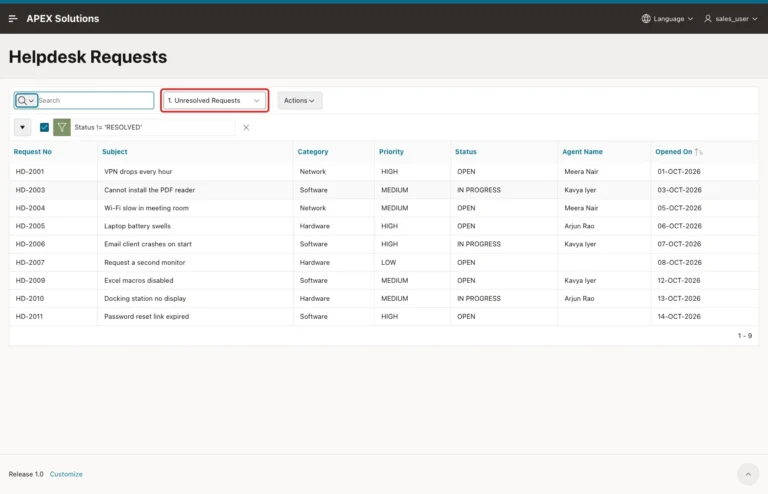The width and height of the screenshot is (768, 494).
Task: Open the search column selector magnifier
Action: click(x=26, y=100)
